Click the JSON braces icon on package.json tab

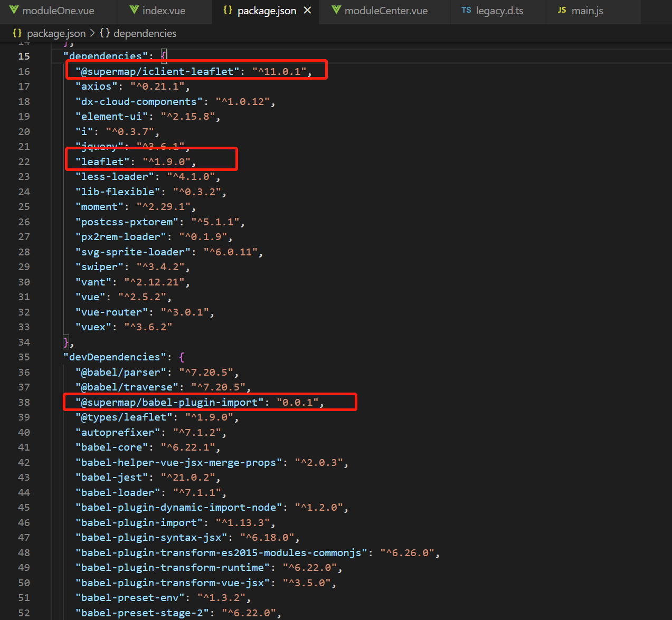[228, 11]
